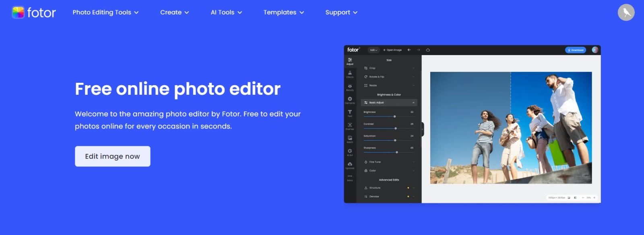Image resolution: width=644 pixels, height=235 pixels.
Task: Click the Brightness value 22
Action: tap(412, 112)
